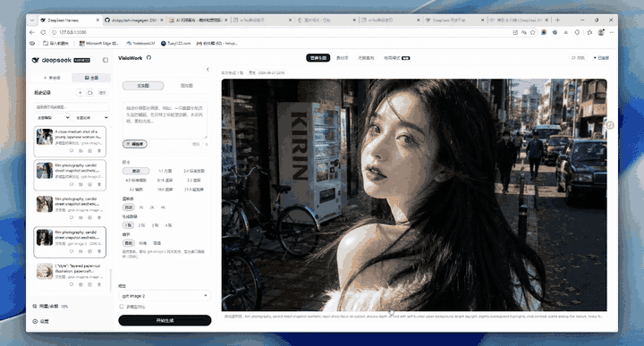Click the deepseek whale logo

click(x=36, y=60)
